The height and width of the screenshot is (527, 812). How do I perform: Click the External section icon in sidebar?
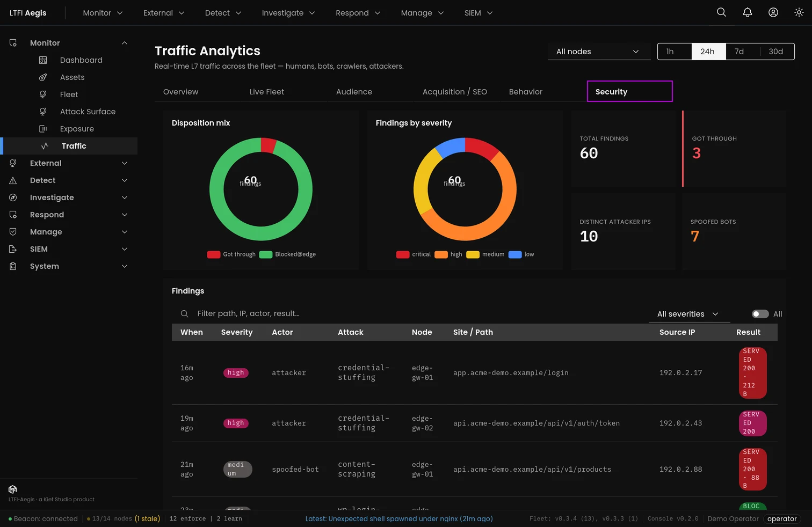[13, 163]
